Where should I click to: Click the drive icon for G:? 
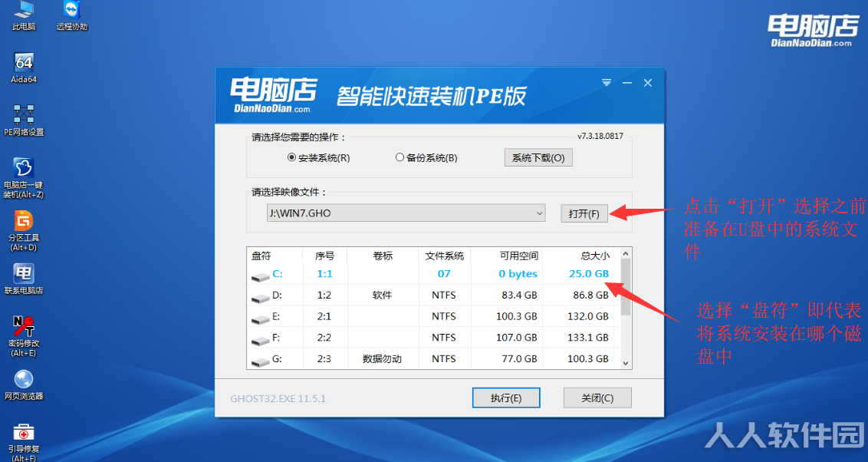pos(260,361)
